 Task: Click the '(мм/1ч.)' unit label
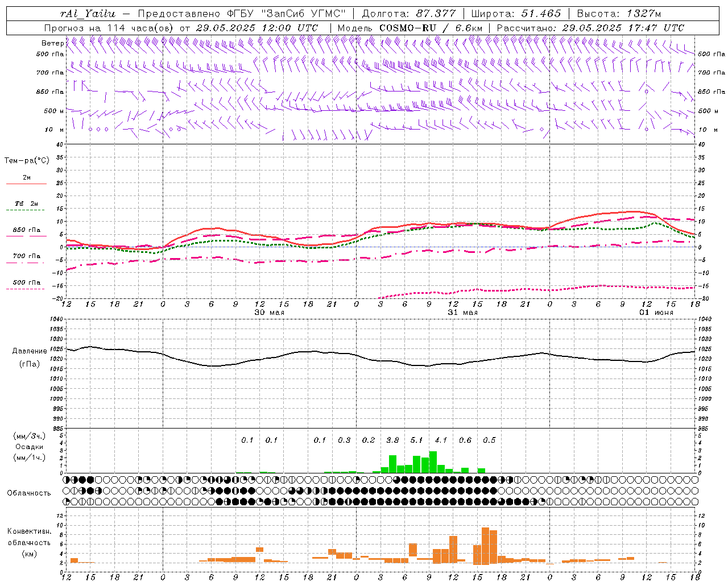[x=29, y=458]
